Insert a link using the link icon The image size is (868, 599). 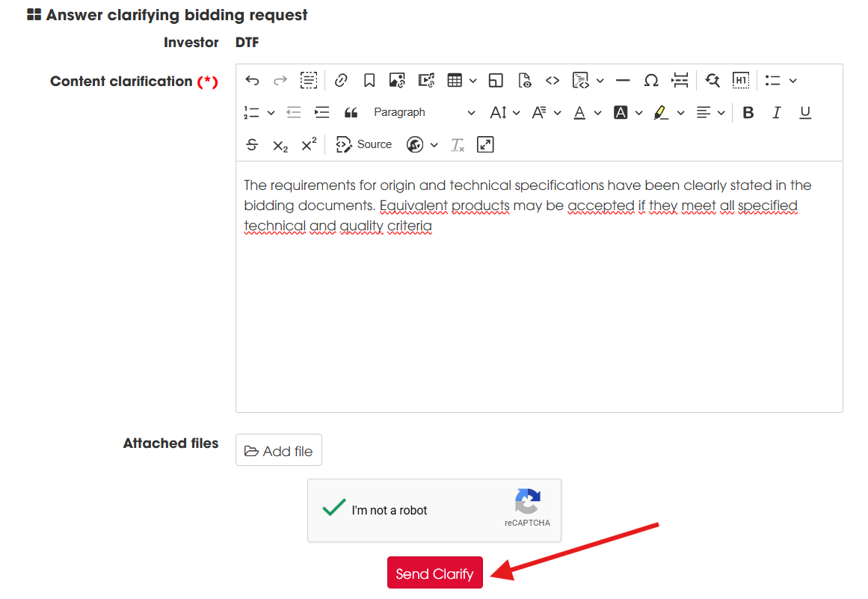coord(341,81)
